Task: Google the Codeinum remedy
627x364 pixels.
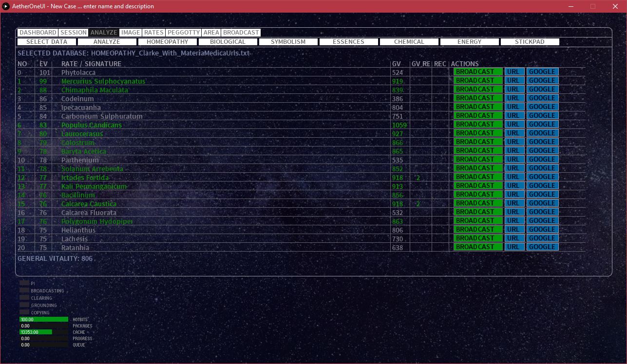Action: click(542, 97)
